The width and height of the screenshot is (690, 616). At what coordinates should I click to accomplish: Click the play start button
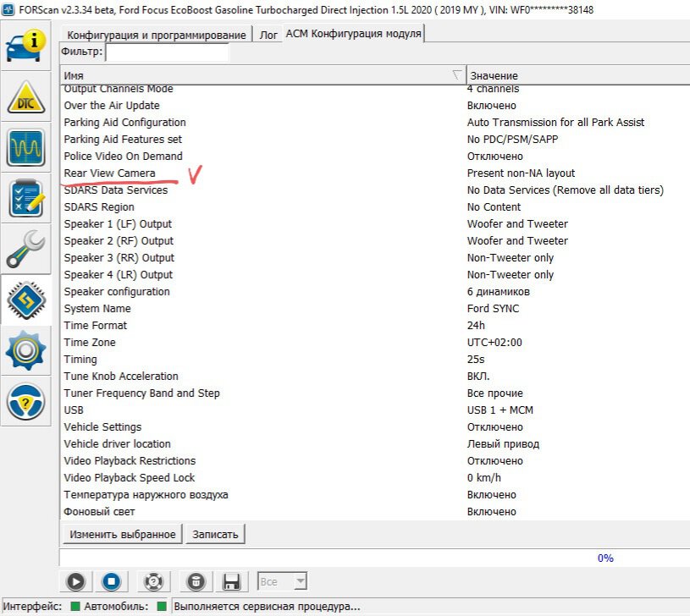[x=75, y=581]
